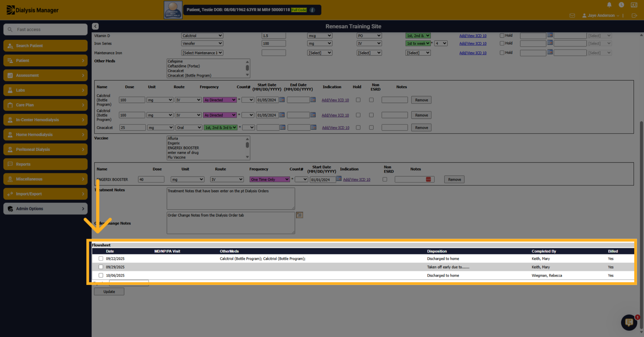Open Jaye Anderson user menu
Screen dimensions: 644x337
pos(601,16)
